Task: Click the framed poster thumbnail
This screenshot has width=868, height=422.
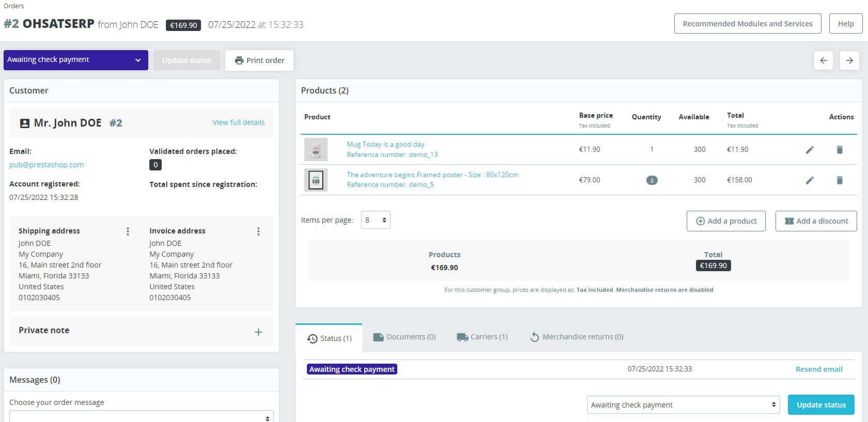Action: 316,180
